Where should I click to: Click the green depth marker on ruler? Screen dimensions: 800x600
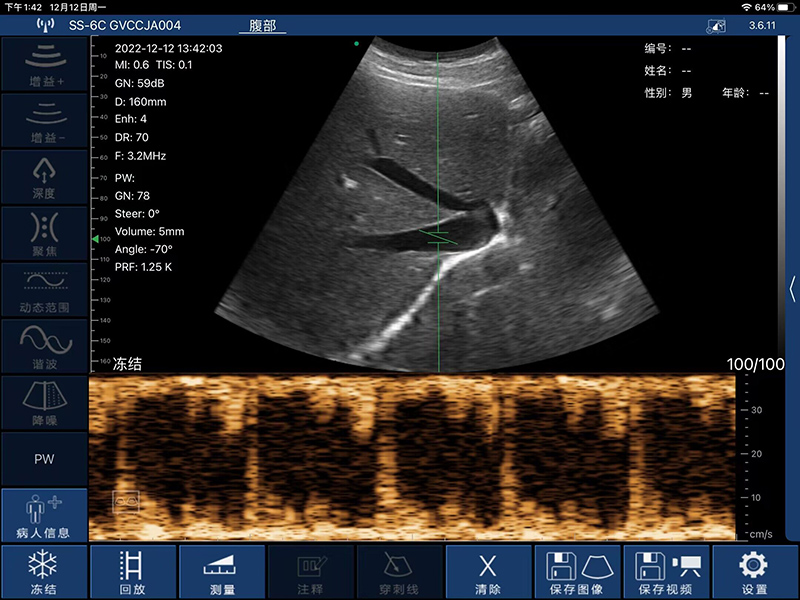pos(94,240)
